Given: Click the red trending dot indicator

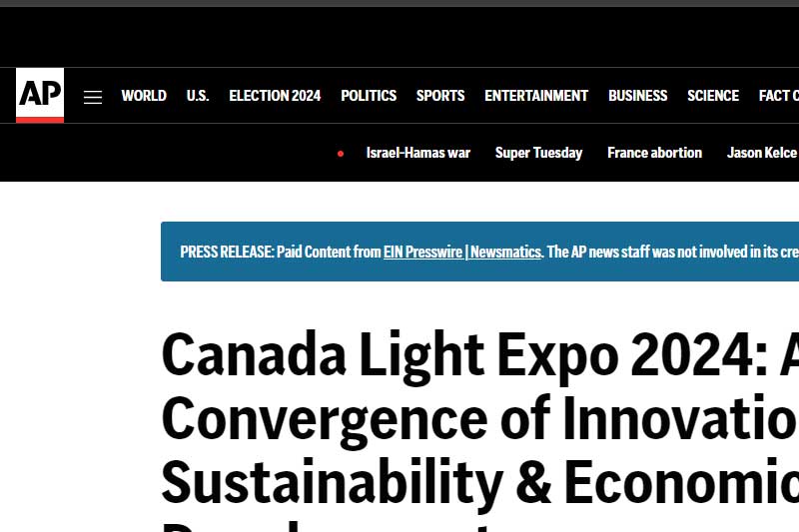Looking at the screenshot, I should point(341,154).
